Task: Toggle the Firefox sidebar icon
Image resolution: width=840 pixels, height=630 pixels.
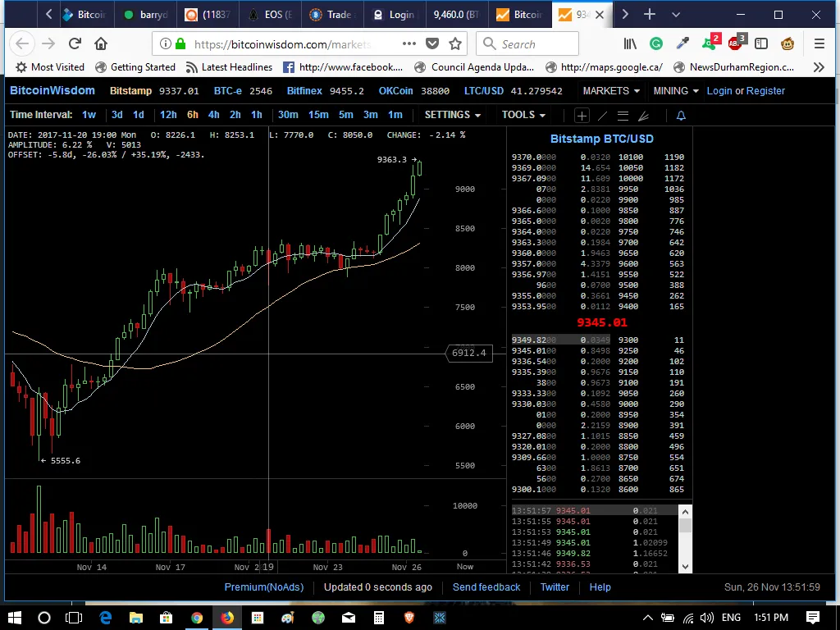Action: pos(761,44)
